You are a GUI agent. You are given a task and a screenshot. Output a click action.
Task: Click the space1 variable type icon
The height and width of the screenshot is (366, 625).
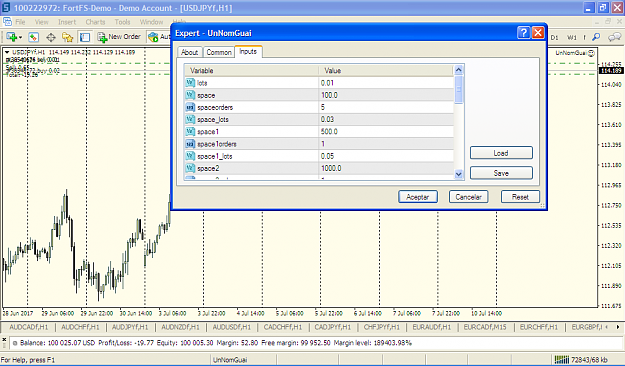pos(190,132)
